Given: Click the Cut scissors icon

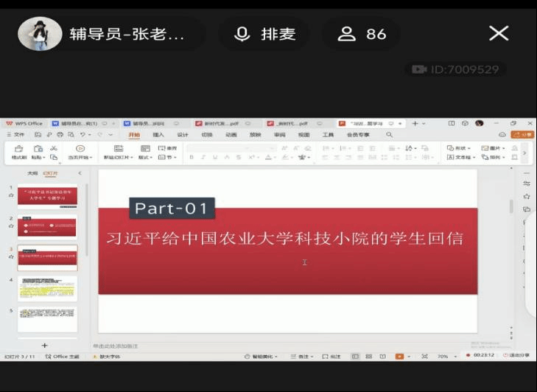Looking at the screenshot, I should 54,148.
